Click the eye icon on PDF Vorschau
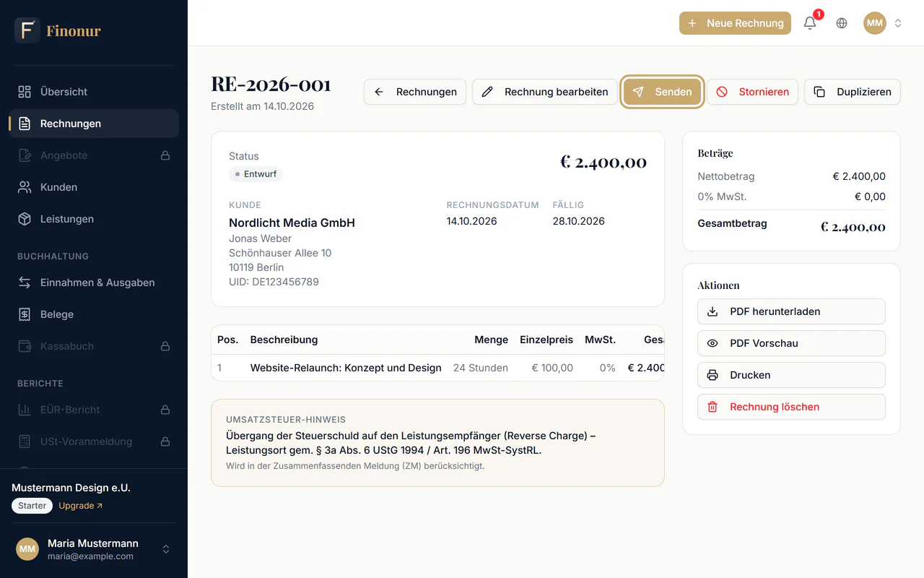The width and height of the screenshot is (924, 578). pos(712,343)
